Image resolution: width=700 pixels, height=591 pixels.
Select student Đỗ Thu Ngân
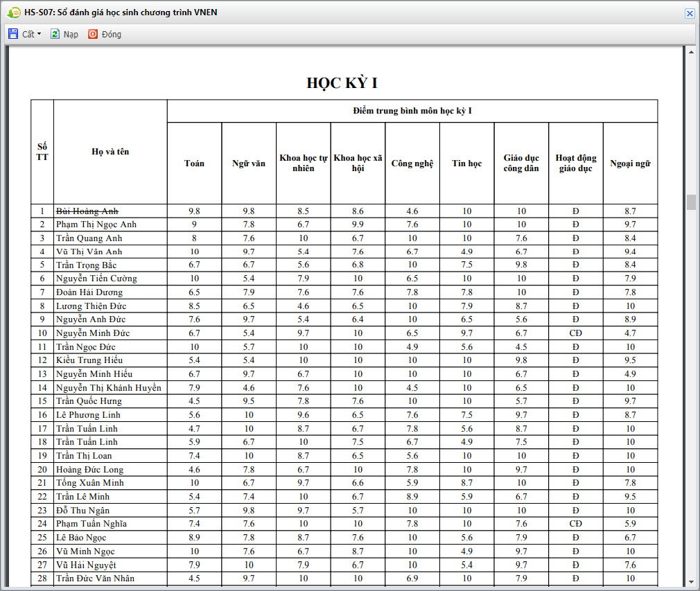pos(82,511)
